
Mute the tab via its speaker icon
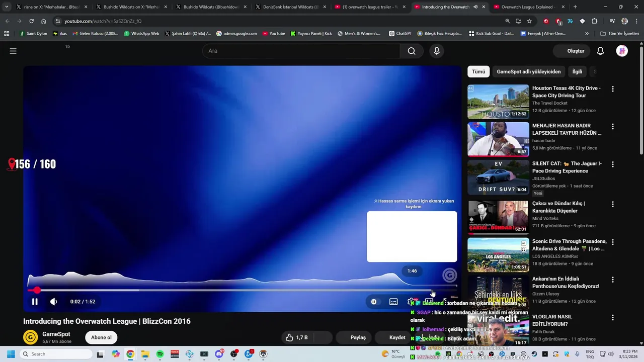coord(475,7)
